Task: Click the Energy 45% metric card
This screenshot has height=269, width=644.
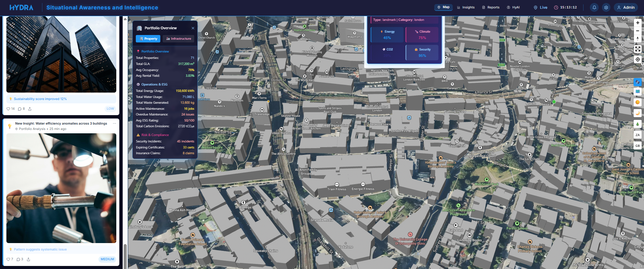Action: pyautogui.click(x=387, y=35)
